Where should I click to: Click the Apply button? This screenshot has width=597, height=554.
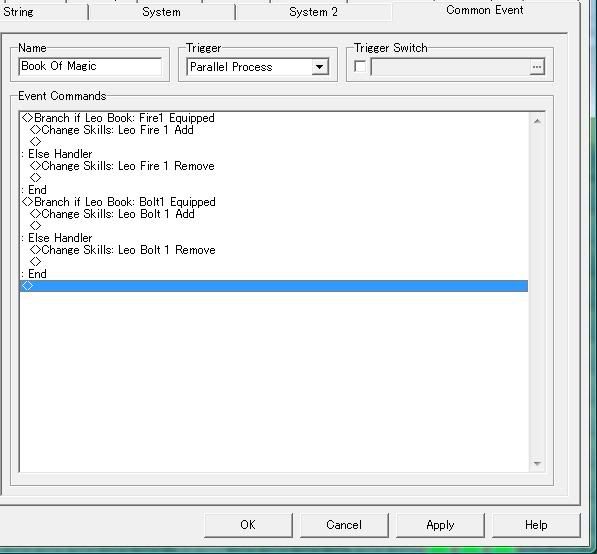point(440,525)
